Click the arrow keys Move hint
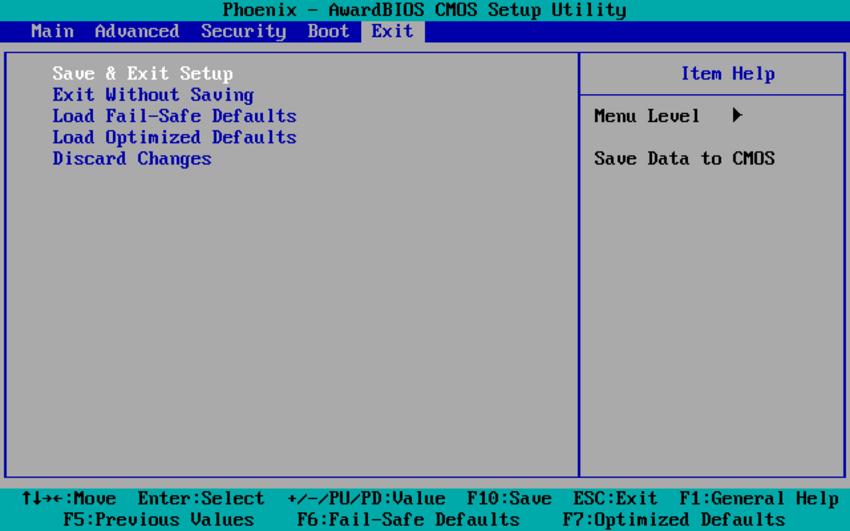Screen dimensions: 850x531 click(x=69, y=498)
